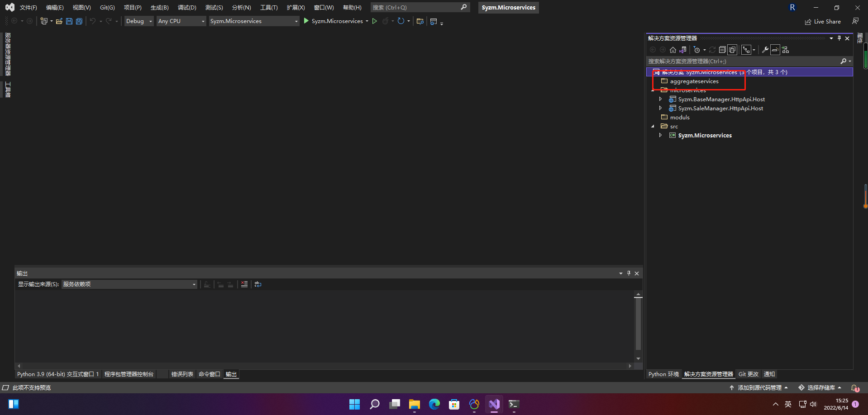Click Pending Changes Filter clock icon

tap(697, 50)
